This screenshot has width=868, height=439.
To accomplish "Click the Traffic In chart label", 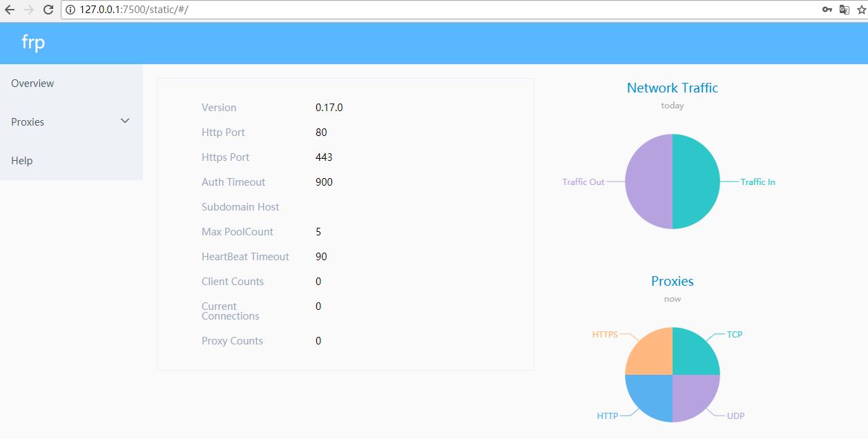I will (758, 182).
